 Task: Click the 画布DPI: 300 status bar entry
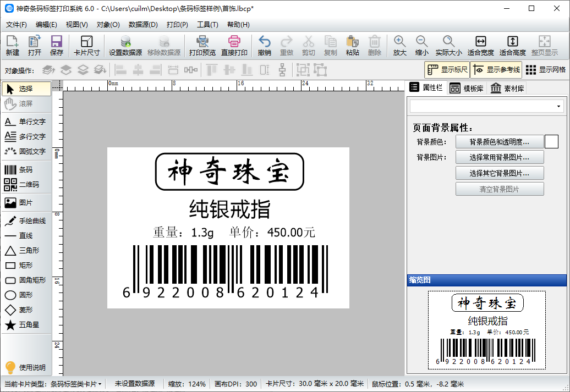click(235, 384)
